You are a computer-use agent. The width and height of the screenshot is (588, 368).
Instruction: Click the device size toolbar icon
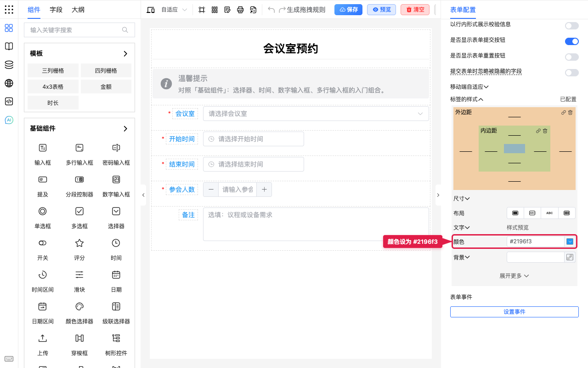click(151, 10)
